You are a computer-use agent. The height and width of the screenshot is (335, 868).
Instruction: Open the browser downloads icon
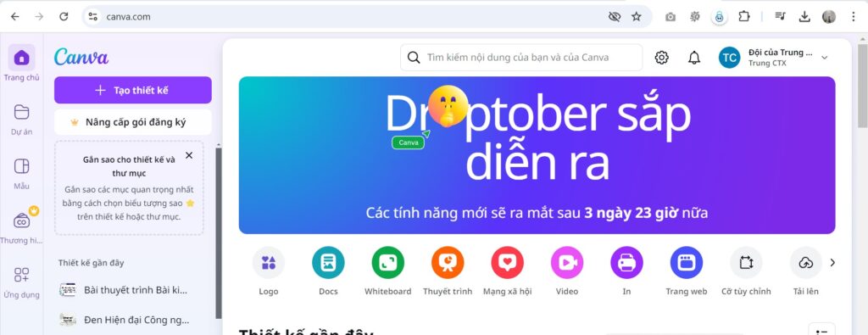[804, 17]
